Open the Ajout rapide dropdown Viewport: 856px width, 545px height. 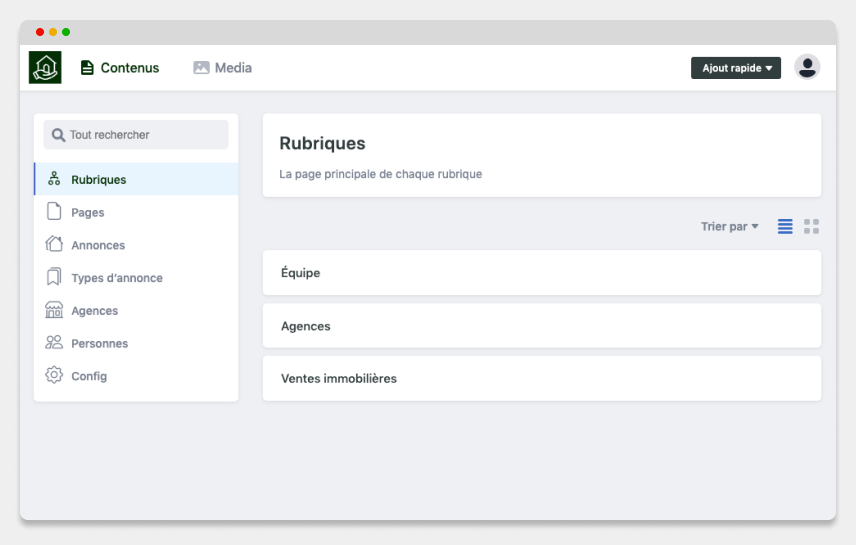(x=736, y=68)
